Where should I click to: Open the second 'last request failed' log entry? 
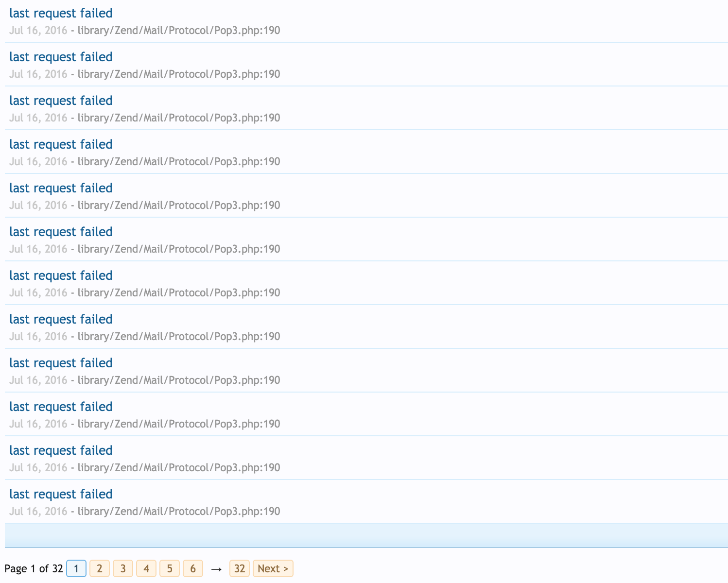[x=60, y=57]
